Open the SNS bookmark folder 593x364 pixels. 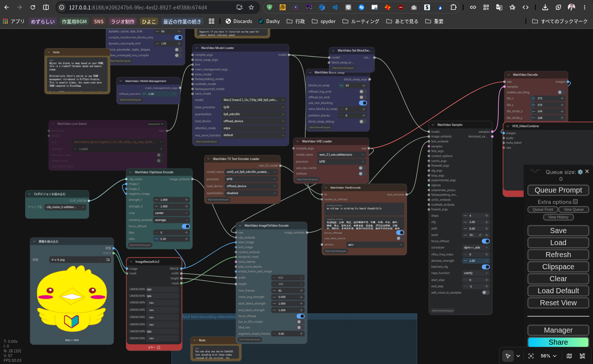tap(99, 22)
